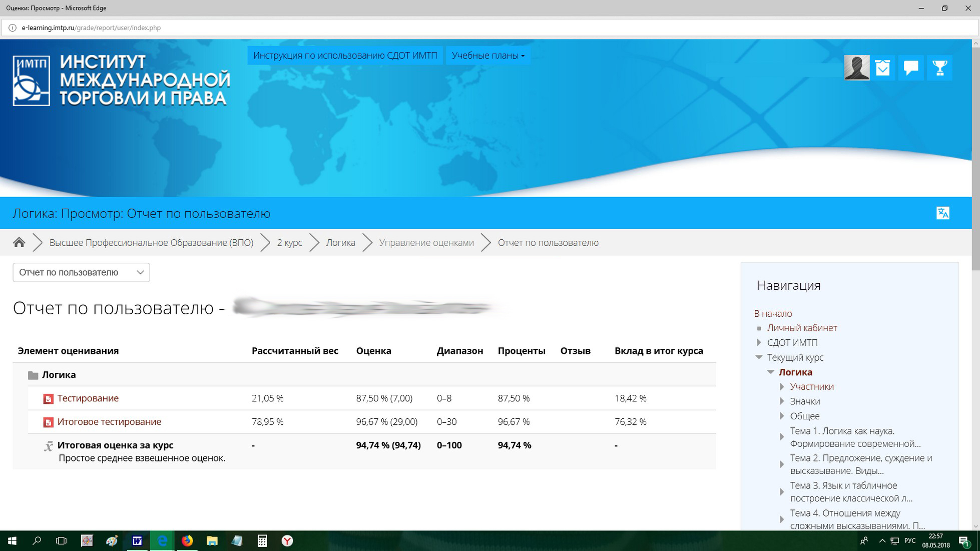
Task: Click the sigma icon for course total
Action: 48,446
